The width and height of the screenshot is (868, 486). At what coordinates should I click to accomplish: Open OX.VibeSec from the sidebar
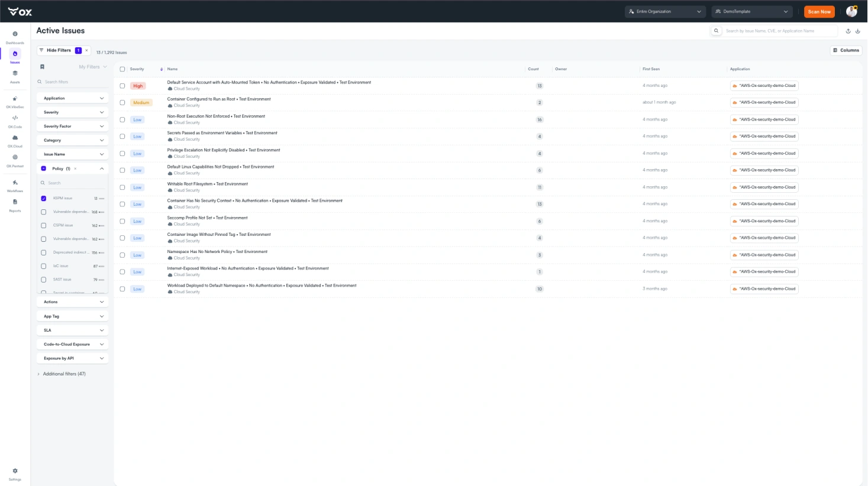(x=15, y=102)
